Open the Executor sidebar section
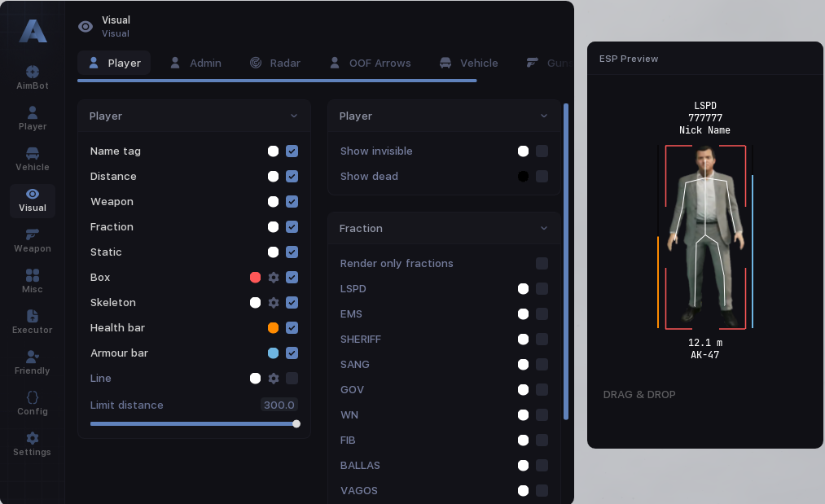 32,322
